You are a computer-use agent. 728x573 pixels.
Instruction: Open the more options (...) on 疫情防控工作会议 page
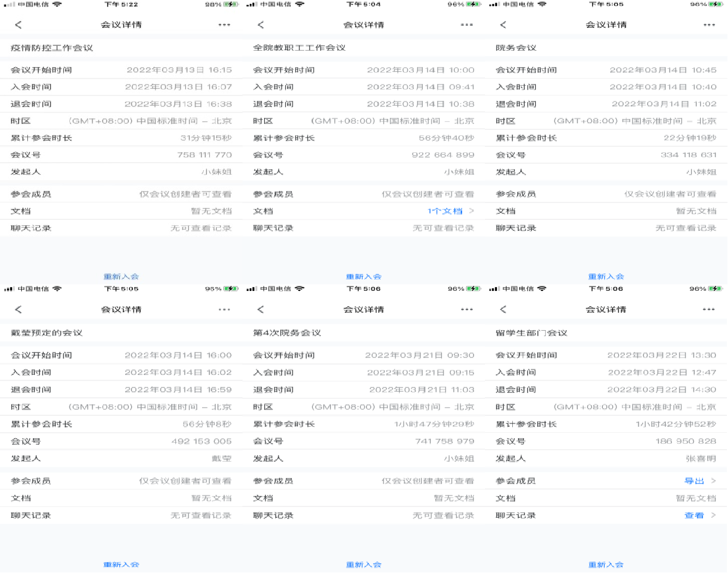point(224,25)
